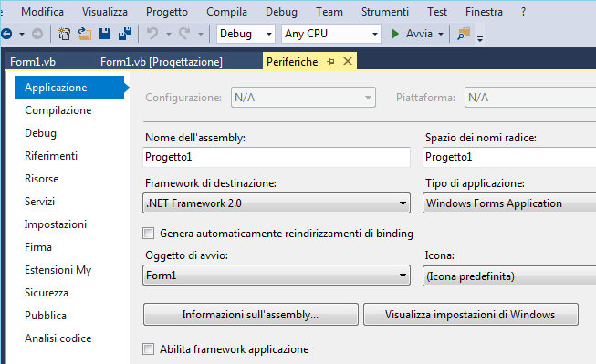Image resolution: width=596 pixels, height=364 pixels.
Task: Open the Framework di destinazione dropdown
Action: 277,203
